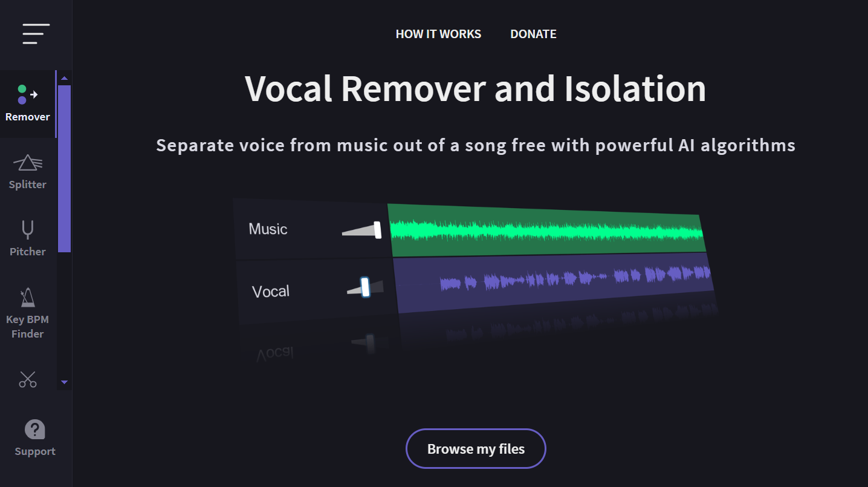
Task: Open the Key BPM Finder metronome tool
Action: [28, 313]
